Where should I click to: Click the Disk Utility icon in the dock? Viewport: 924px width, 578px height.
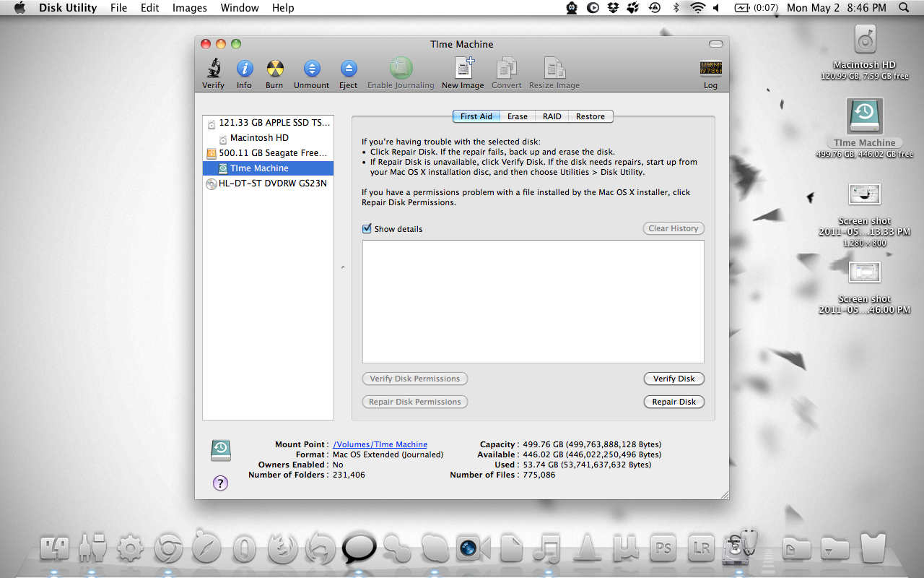741,547
